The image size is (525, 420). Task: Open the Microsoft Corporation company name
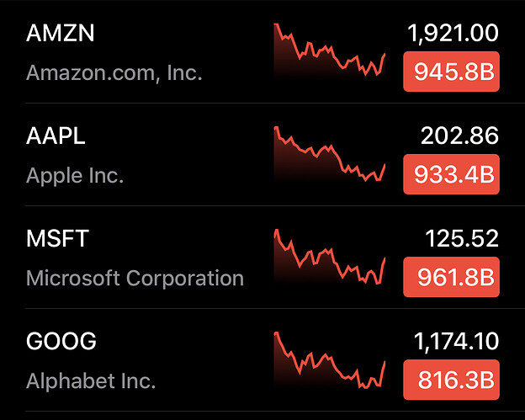click(x=135, y=279)
